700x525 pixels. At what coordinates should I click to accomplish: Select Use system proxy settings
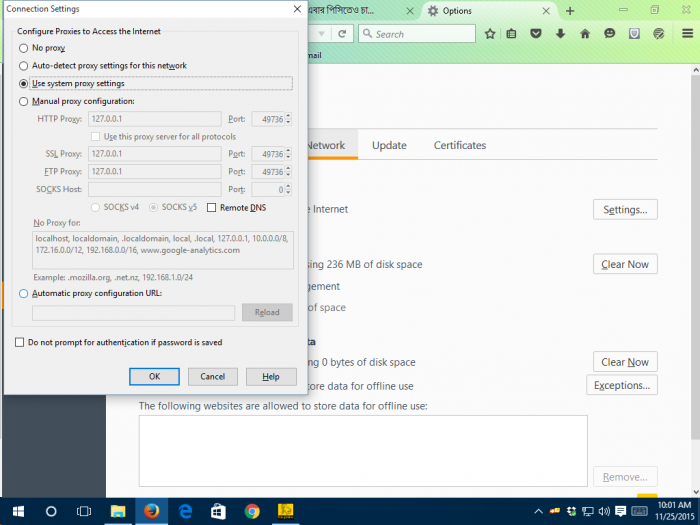point(23,84)
